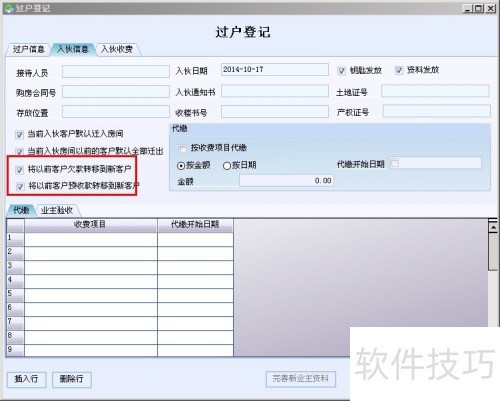
Task: Select row 5 header in the table
Action: (x=15, y=295)
